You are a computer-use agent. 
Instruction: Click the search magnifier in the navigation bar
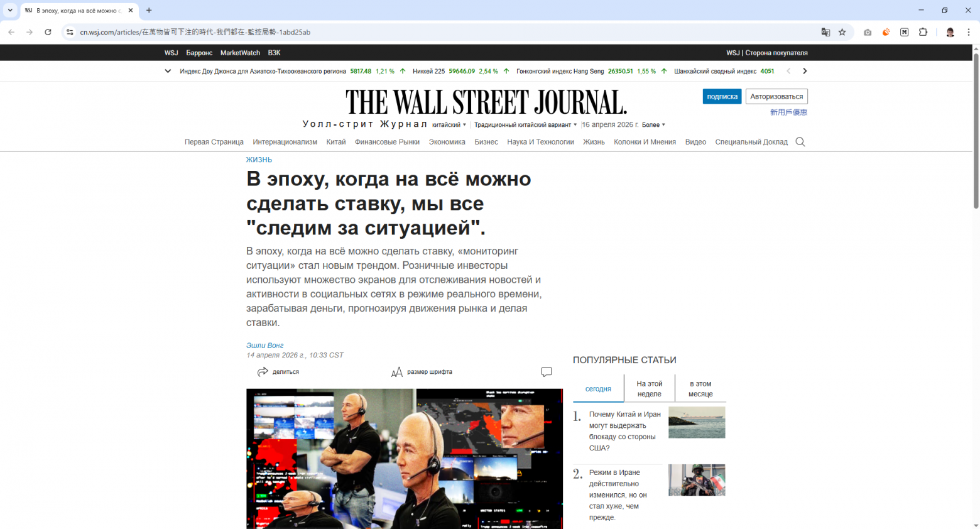pyautogui.click(x=800, y=142)
